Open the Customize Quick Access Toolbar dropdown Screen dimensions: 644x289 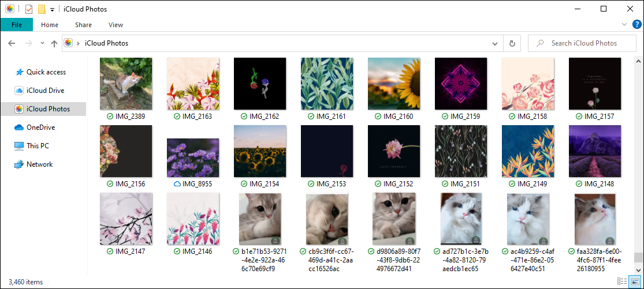pyautogui.click(x=52, y=9)
